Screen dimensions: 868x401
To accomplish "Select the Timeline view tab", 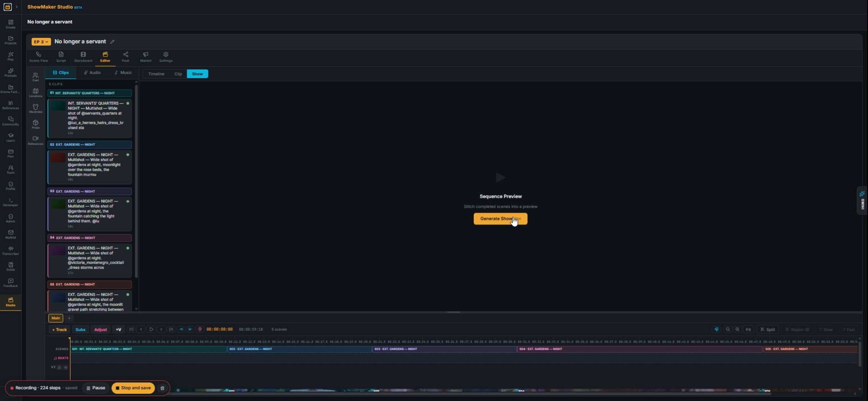I will 156,74.
